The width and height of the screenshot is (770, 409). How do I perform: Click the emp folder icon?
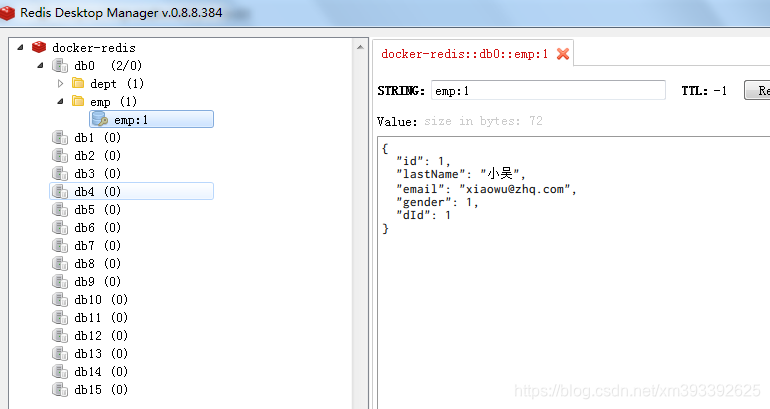[78, 101]
